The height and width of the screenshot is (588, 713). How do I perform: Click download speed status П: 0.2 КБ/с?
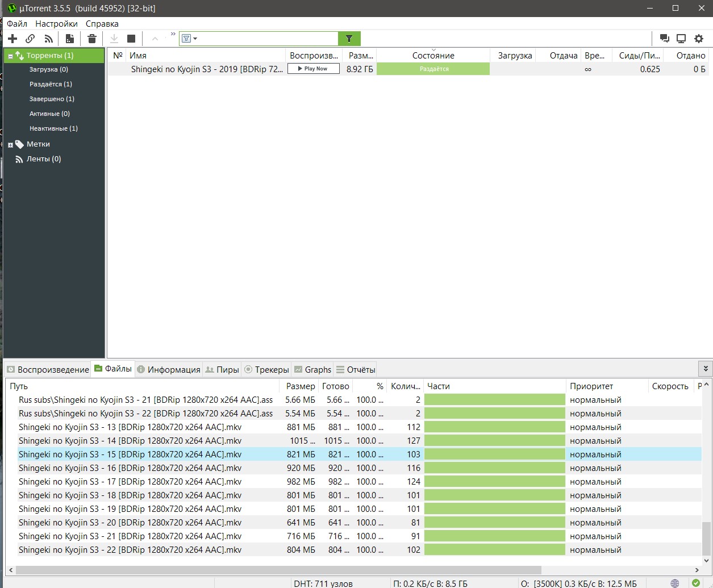click(430, 583)
